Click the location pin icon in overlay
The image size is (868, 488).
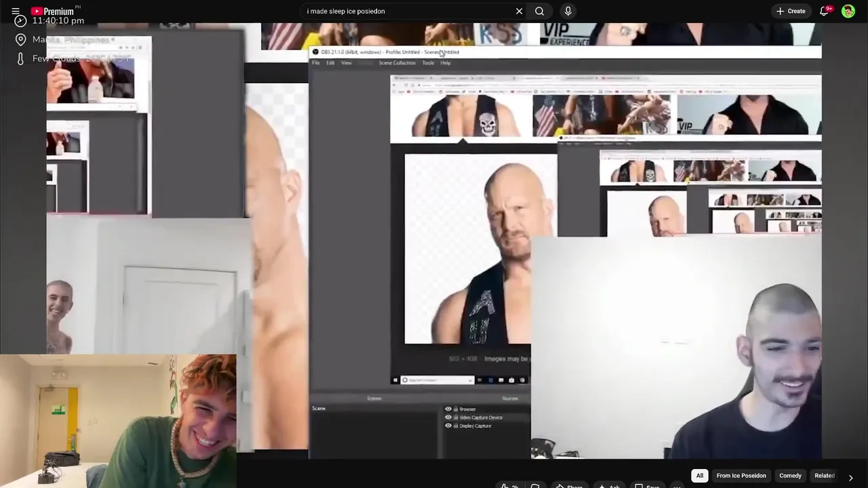tap(20, 40)
